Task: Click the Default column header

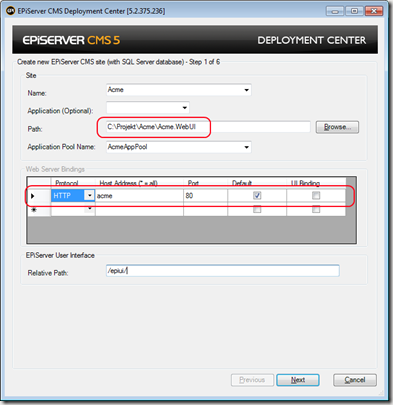Action: (x=257, y=183)
